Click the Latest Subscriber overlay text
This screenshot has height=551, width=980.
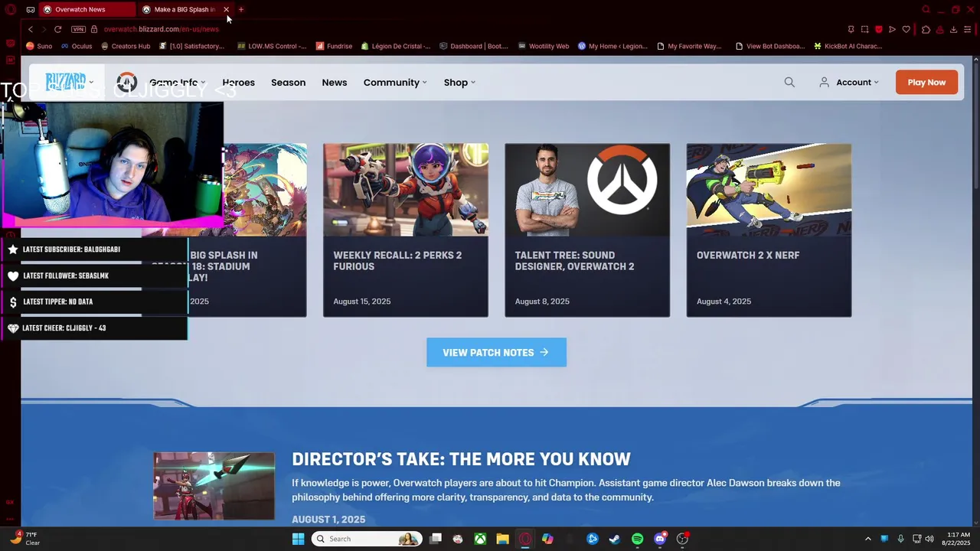point(71,249)
